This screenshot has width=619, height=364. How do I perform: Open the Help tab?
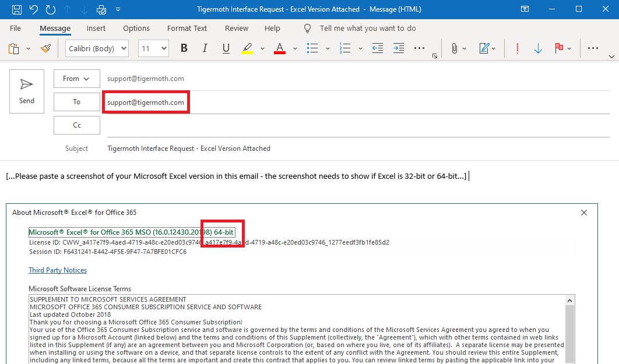tap(272, 29)
